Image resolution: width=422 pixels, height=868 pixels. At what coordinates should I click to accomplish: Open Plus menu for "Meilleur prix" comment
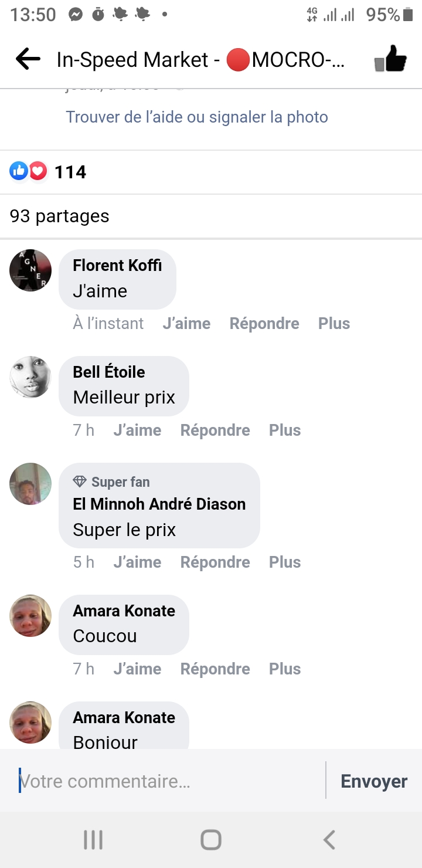[x=285, y=430]
